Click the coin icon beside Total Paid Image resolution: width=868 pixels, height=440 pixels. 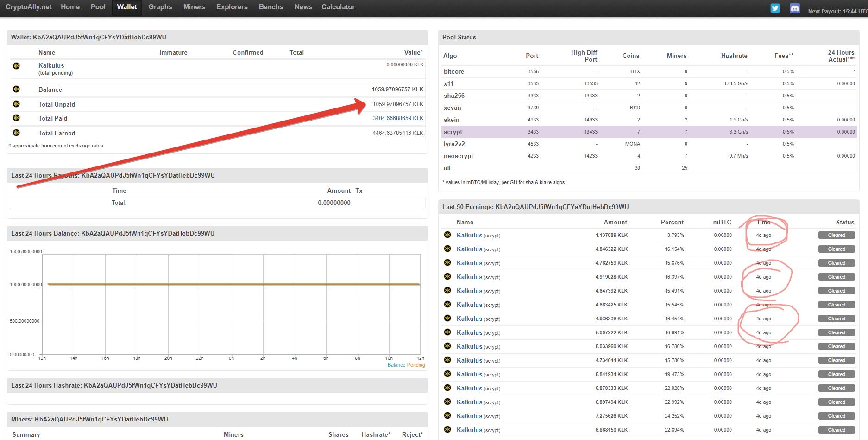coord(17,118)
